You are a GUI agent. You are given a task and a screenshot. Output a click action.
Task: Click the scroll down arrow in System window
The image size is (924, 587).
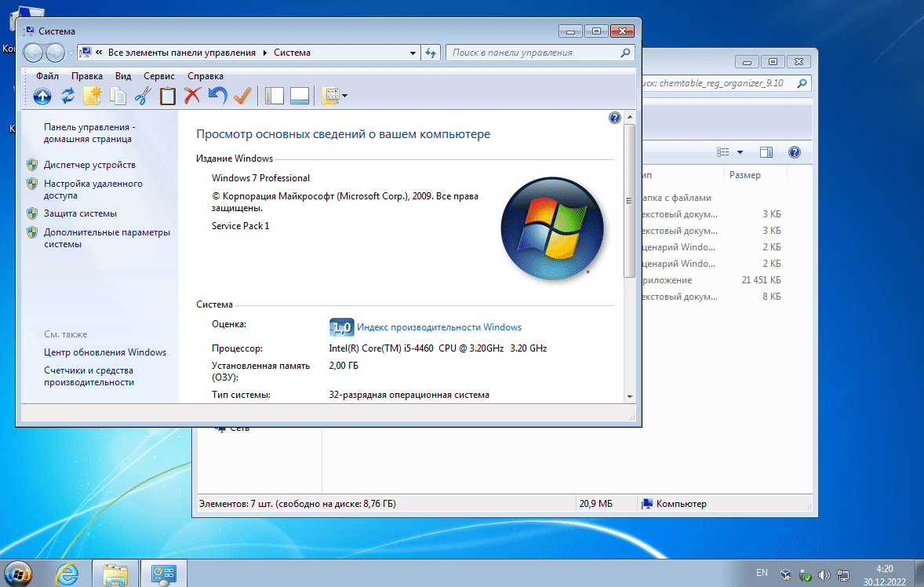click(x=629, y=396)
